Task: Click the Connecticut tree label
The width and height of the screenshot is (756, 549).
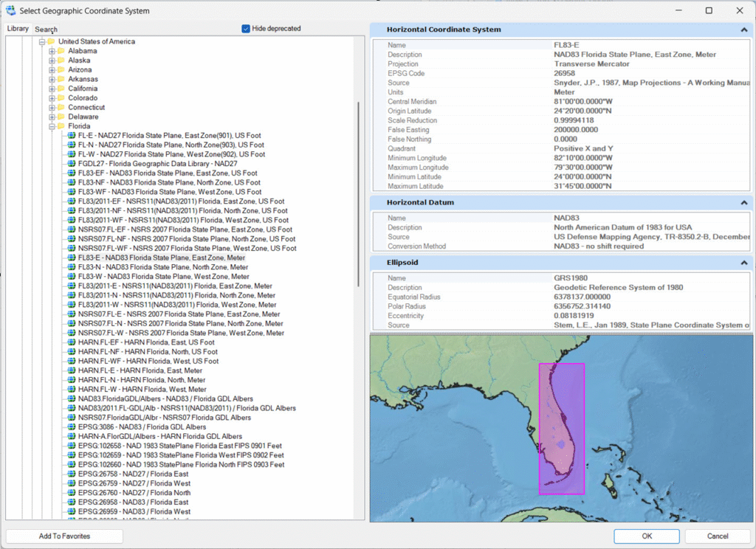Action: pyautogui.click(x=86, y=107)
